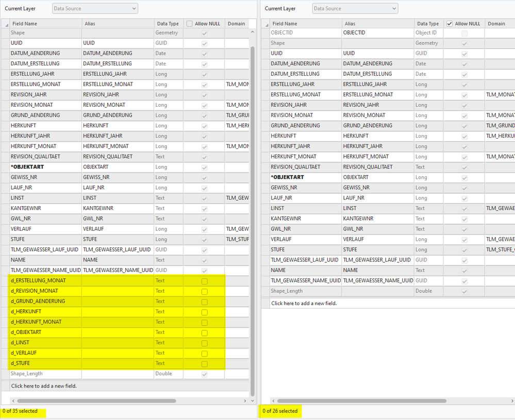Check Allow NULL for d_VERLAUF

pyautogui.click(x=204, y=354)
